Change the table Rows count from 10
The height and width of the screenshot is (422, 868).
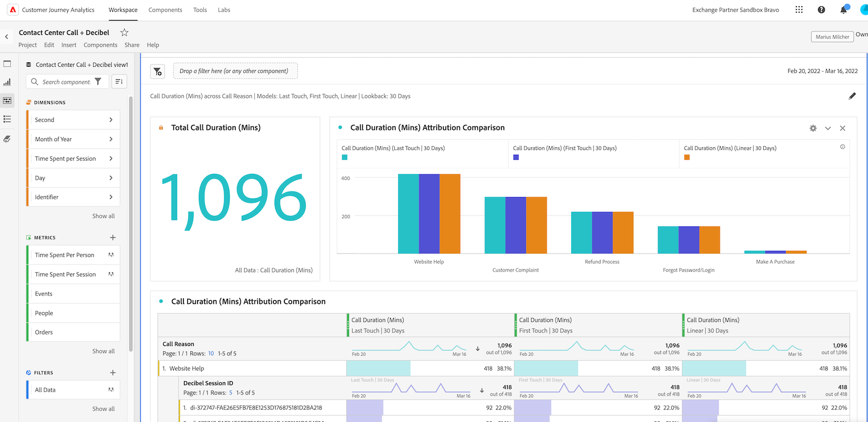tap(211, 354)
